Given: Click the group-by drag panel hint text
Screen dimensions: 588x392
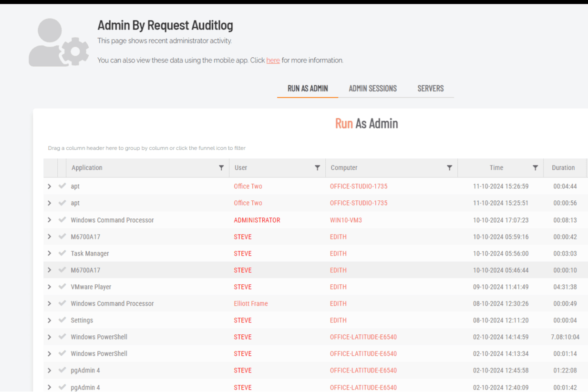Looking at the screenshot, I should (147, 148).
